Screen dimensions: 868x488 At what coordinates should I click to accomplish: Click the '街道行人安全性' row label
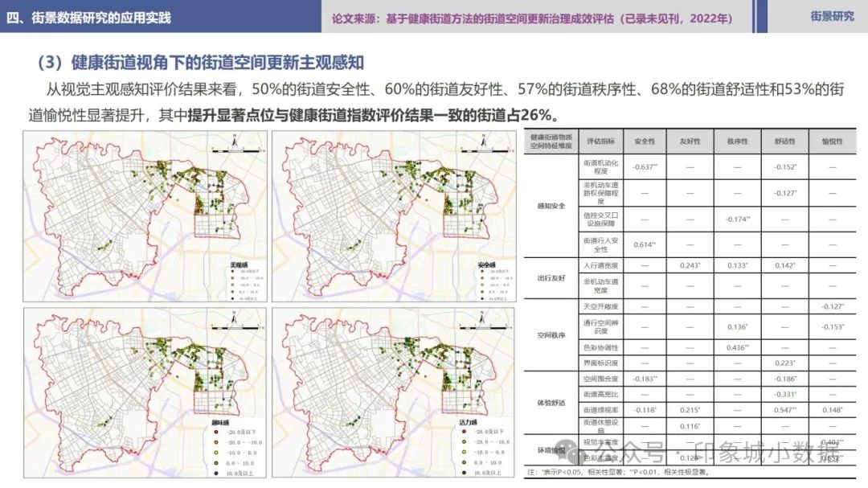tap(600, 245)
